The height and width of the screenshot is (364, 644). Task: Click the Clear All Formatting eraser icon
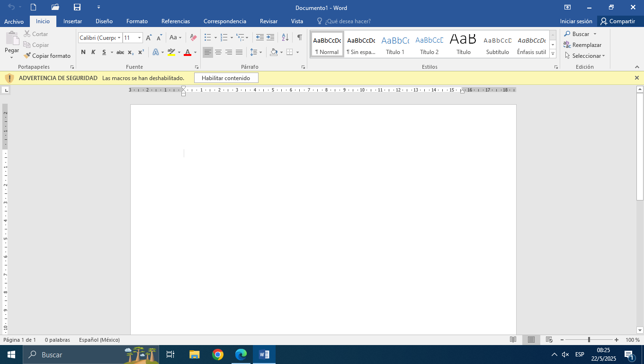click(193, 37)
